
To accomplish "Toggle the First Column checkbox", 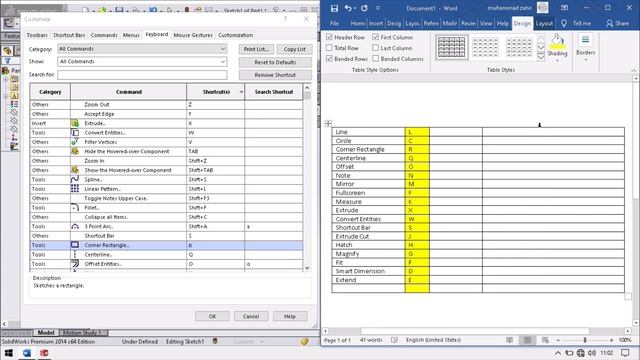I will point(376,37).
